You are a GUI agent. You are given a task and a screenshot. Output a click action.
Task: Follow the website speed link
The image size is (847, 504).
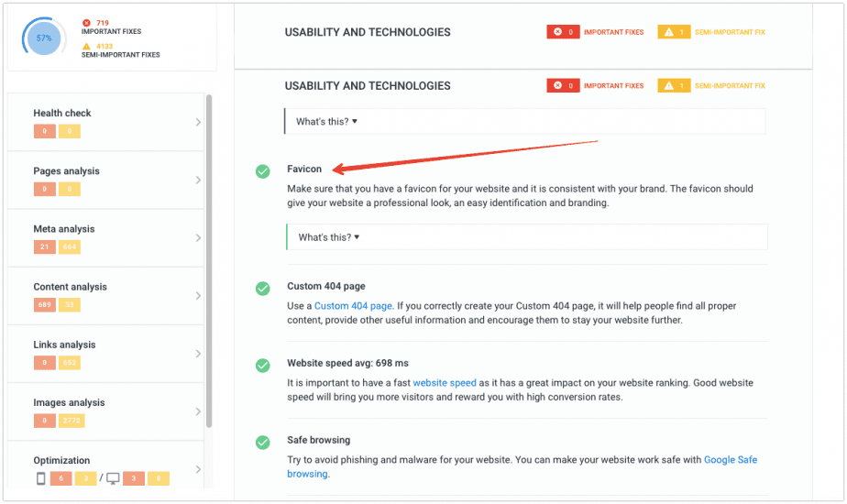445,382
